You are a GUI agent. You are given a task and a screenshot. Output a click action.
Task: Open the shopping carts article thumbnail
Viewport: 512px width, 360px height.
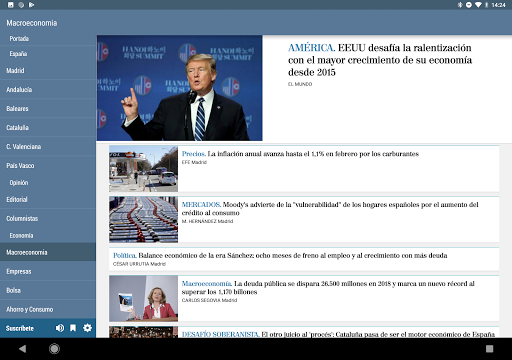pyautogui.click(x=143, y=219)
